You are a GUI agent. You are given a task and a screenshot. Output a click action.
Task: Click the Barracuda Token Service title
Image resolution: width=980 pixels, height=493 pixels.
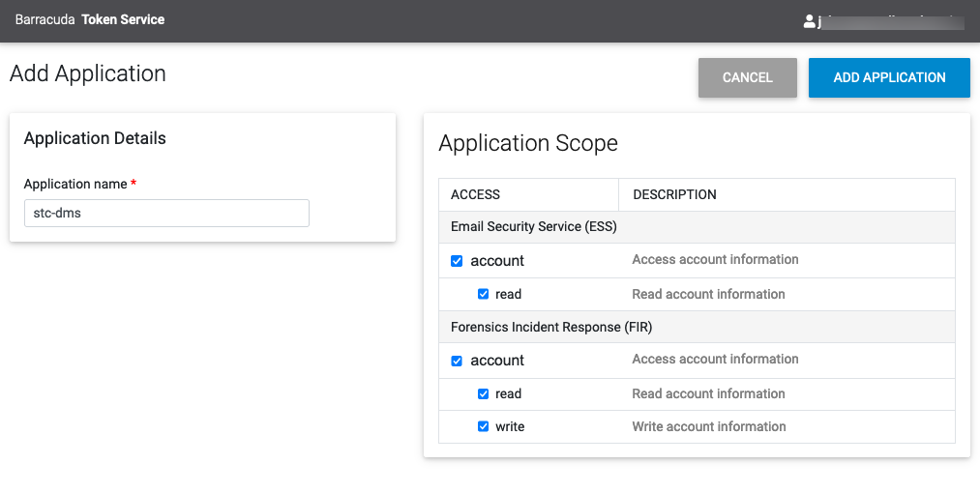click(90, 19)
